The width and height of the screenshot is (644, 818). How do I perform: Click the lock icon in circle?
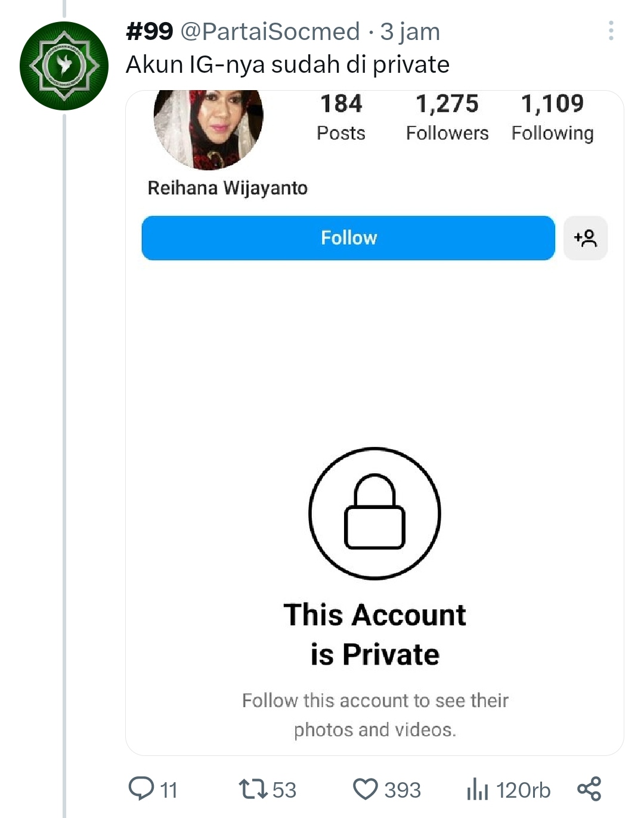[x=374, y=513]
